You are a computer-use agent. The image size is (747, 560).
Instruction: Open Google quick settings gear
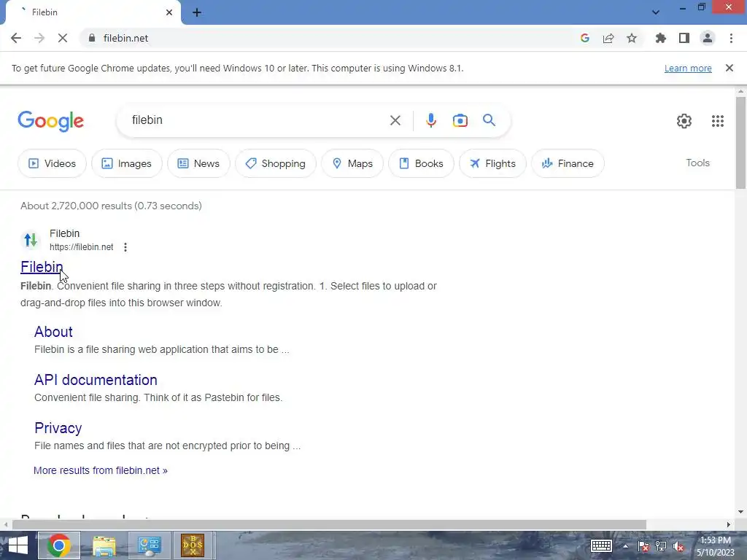coord(684,121)
